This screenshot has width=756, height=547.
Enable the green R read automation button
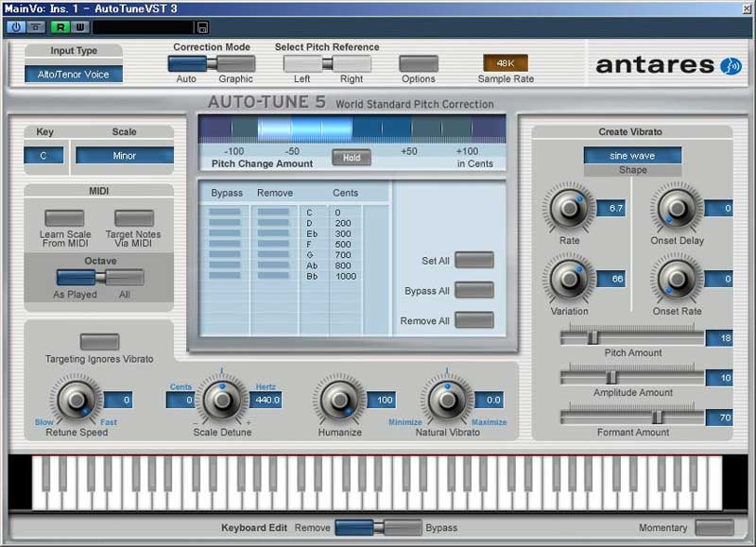point(60,27)
